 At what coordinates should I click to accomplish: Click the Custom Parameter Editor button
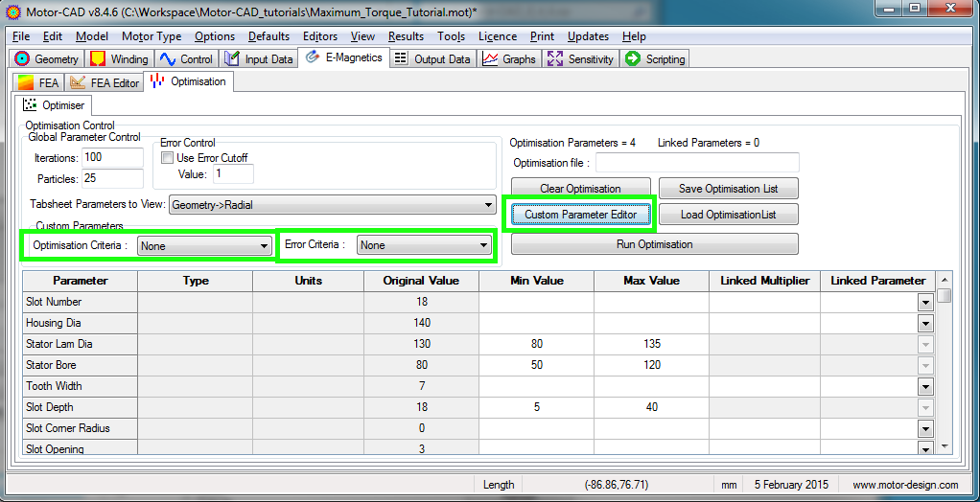[580, 215]
